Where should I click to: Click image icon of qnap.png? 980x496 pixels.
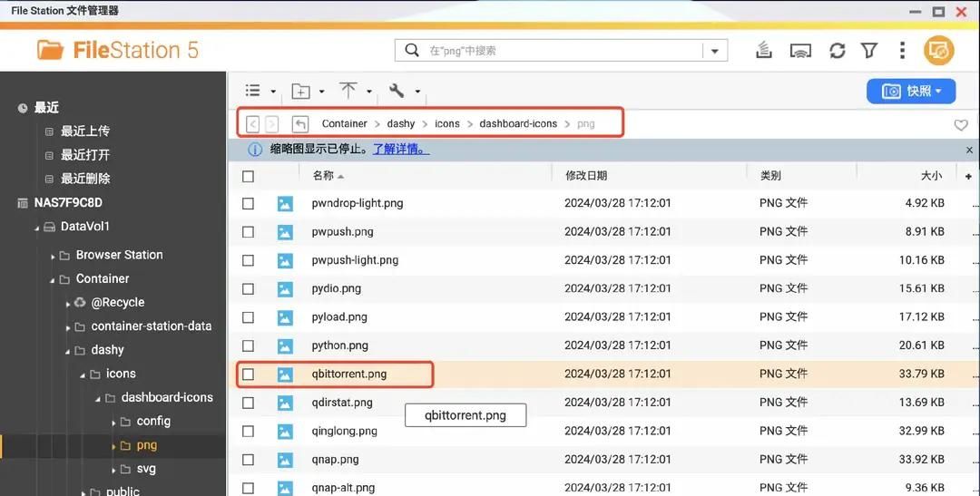point(285,460)
